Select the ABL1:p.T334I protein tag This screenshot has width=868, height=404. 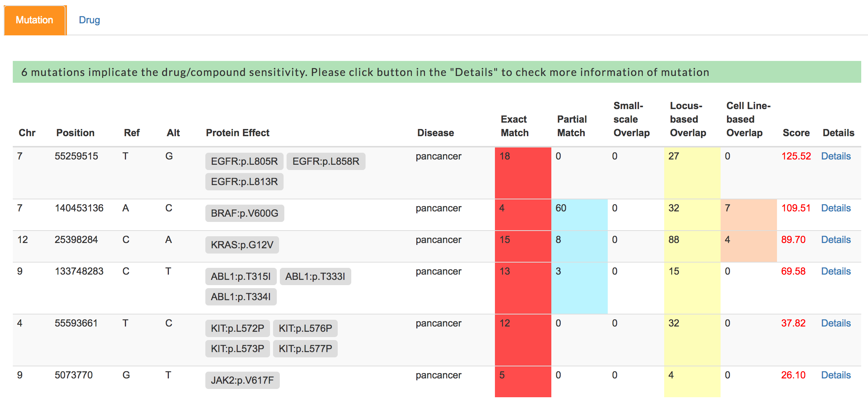(x=241, y=297)
